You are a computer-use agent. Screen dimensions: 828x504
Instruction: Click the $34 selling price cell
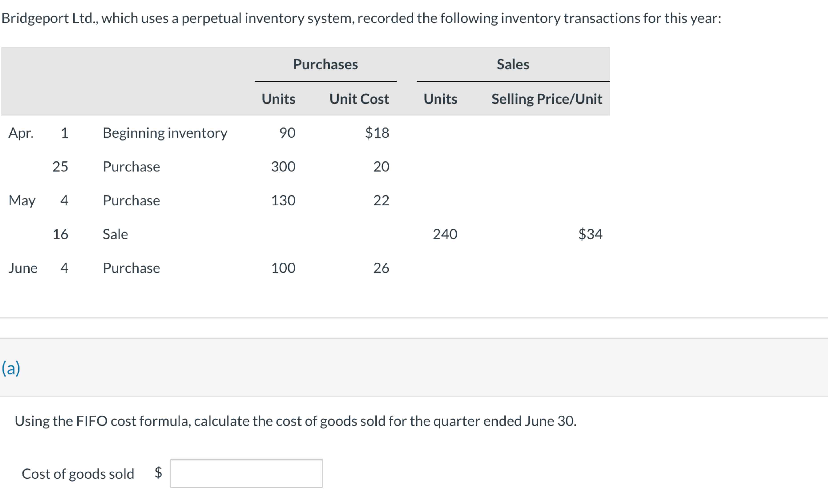[x=590, y=234]
